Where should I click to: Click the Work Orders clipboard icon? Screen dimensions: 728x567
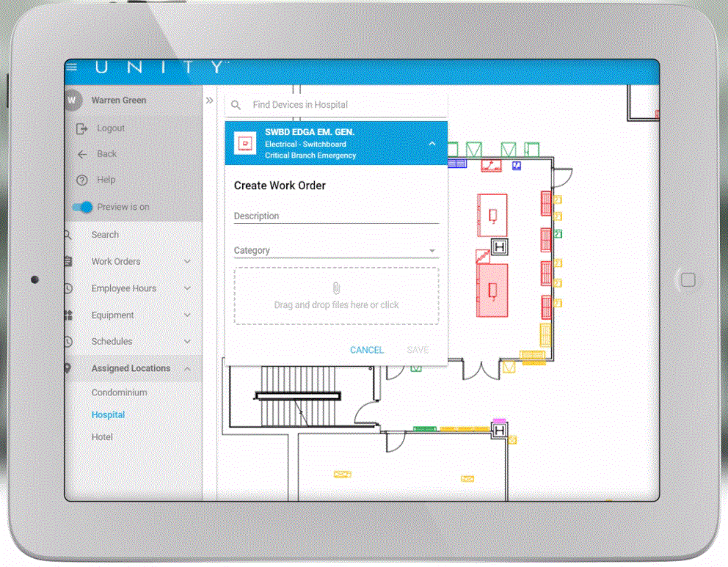tap(67, 261)
